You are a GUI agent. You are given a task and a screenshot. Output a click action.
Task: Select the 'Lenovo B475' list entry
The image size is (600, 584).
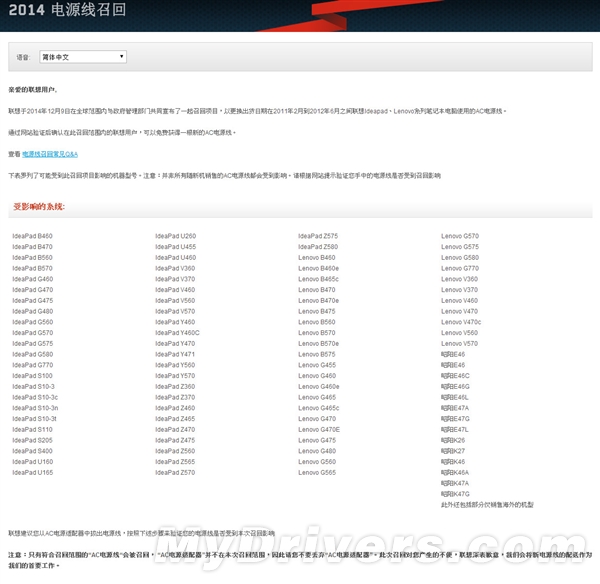point(317,311)
